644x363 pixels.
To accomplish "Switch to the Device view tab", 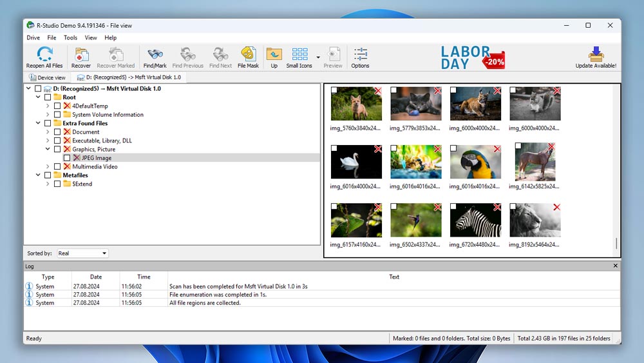I will coord(47,77).
